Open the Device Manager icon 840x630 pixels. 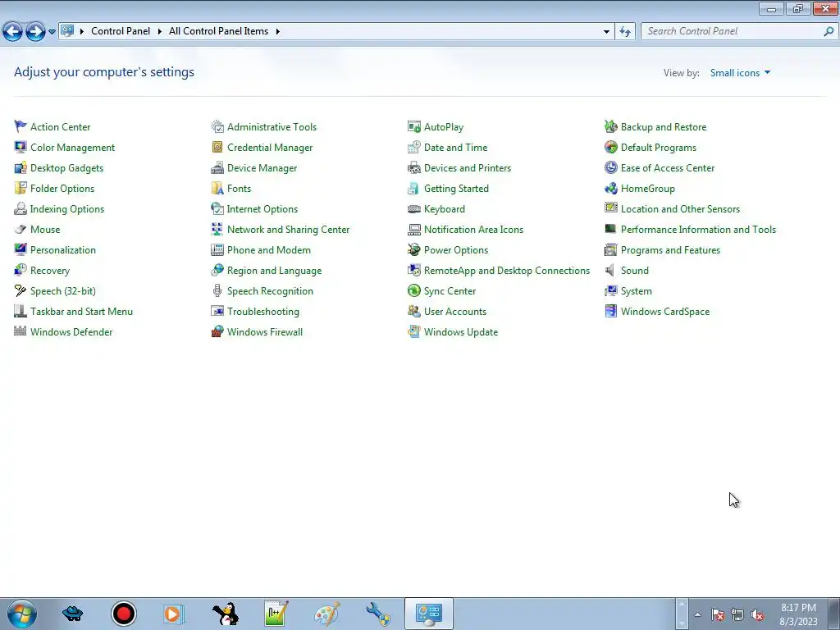tap(217, 167)
